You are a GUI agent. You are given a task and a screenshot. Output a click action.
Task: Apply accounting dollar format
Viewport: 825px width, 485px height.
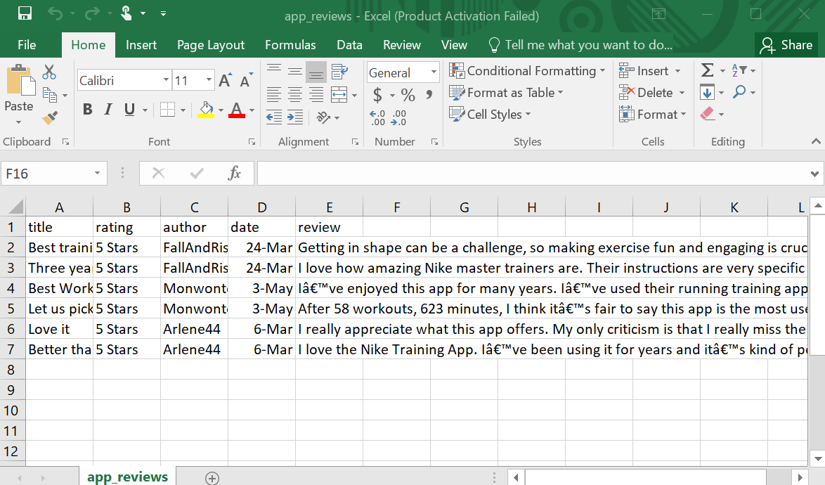pyautogui.click(x=377, y=95)
